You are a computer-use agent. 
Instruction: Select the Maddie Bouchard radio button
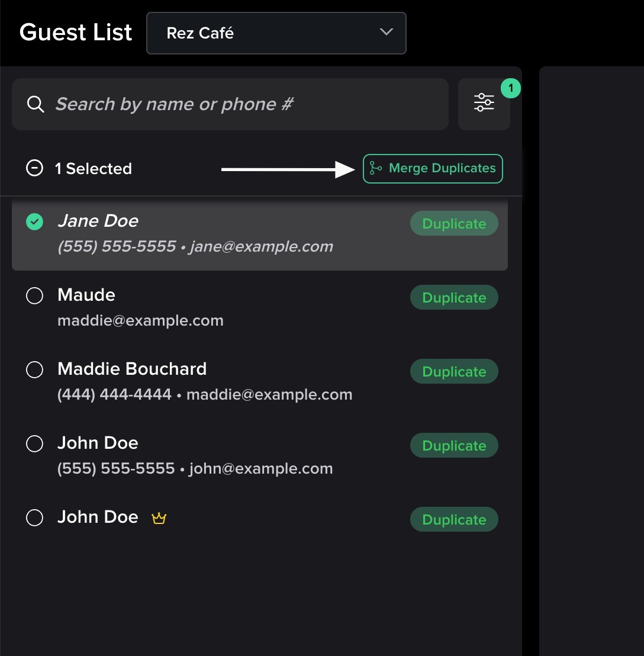35,369
